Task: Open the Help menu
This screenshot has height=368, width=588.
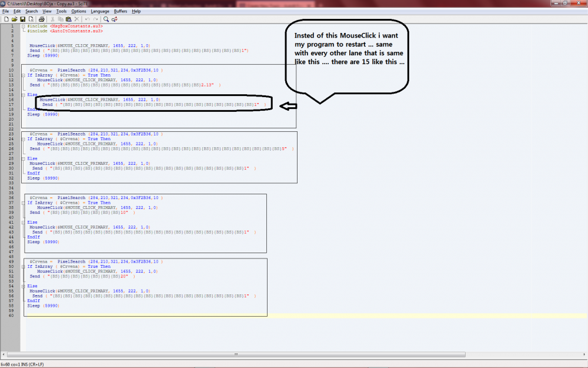Action: tap(136, 11)
